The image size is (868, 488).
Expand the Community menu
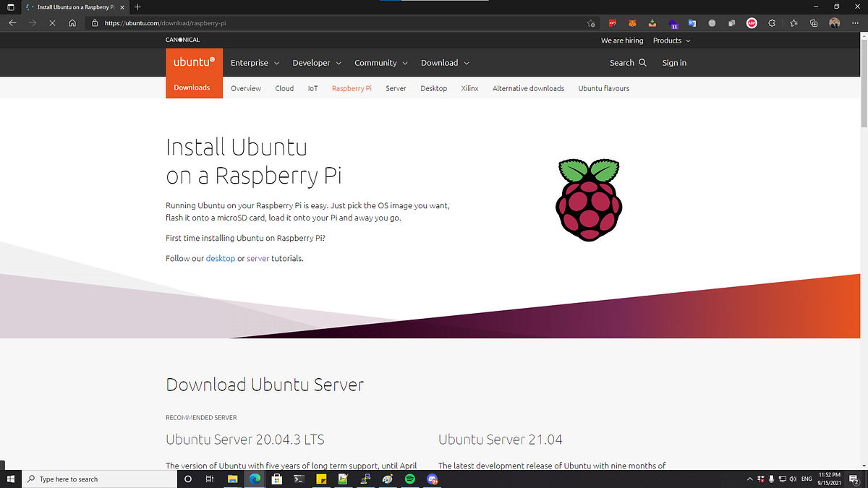coord(381,63)
